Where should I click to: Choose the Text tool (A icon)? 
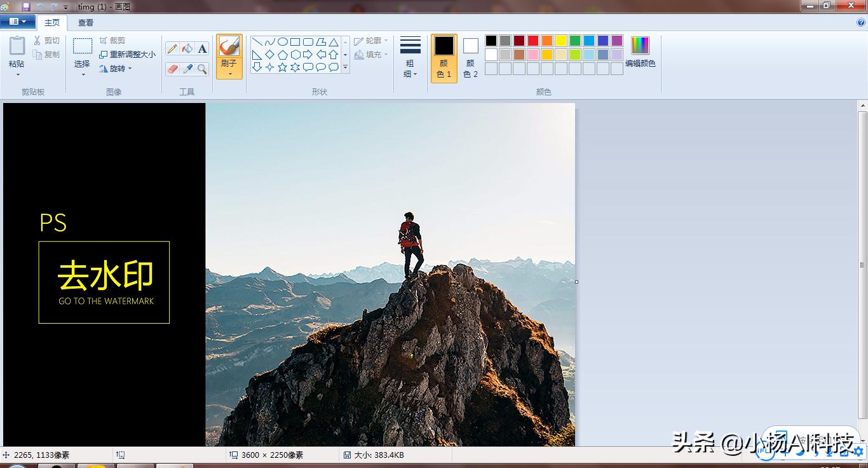pos(202,49)
